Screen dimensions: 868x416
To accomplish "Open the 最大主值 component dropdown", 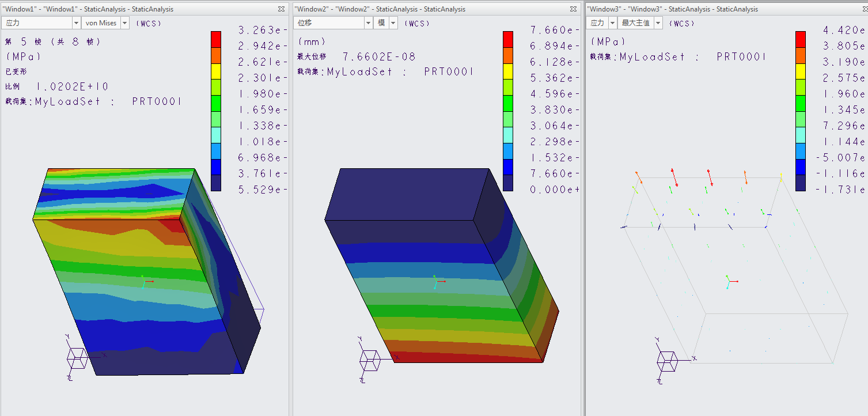I will [x=658, y=23].
